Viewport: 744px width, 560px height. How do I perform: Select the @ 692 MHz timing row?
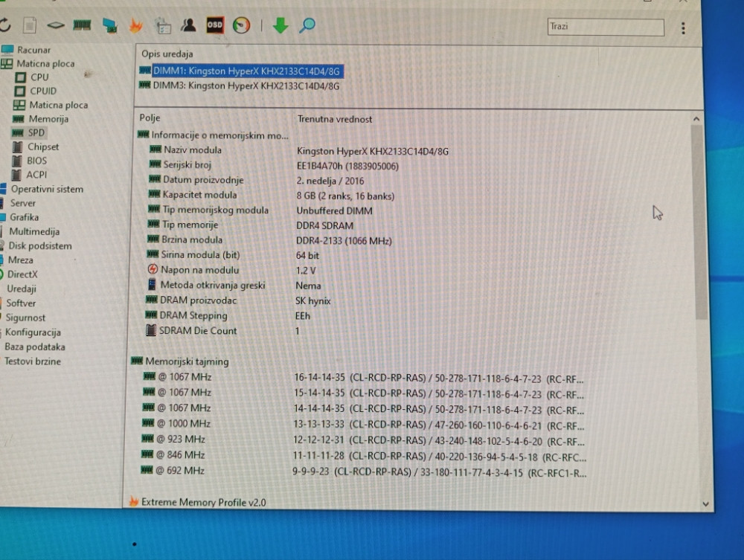point(364,472)
